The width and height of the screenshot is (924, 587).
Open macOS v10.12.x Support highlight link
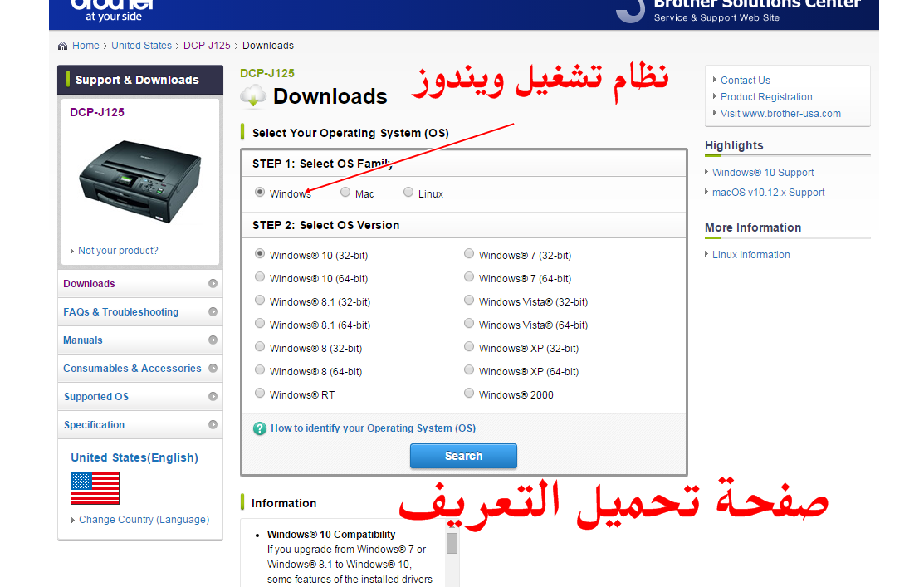[x=768, y=193]
